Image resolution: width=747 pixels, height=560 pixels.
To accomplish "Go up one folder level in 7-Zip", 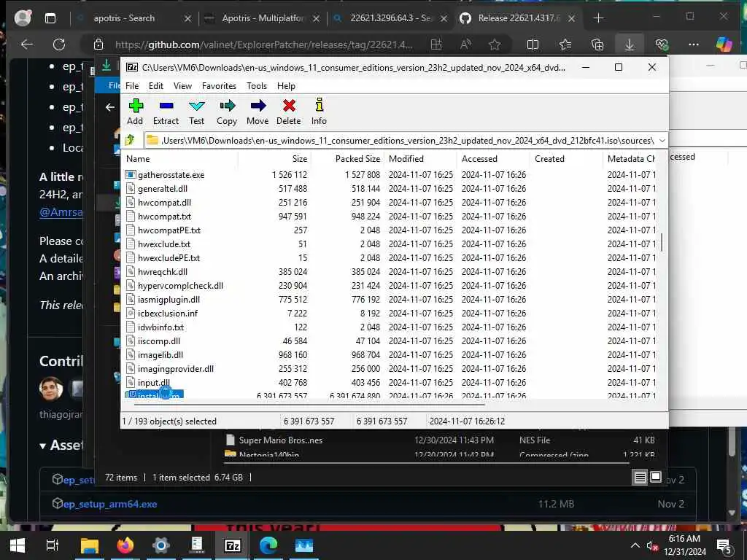I will coord(130,140).
